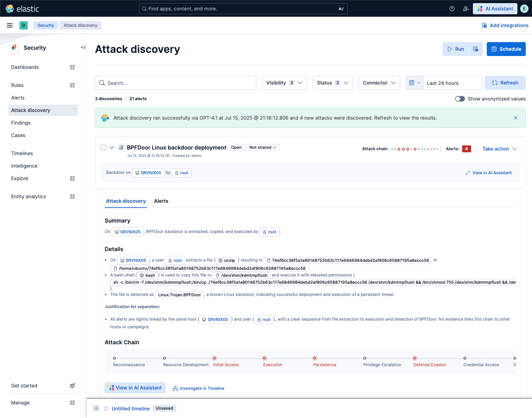The height and width of the screenshot is (418, 532).
Task: Open Dashboards in the side navigation
Action: [25, 67]
